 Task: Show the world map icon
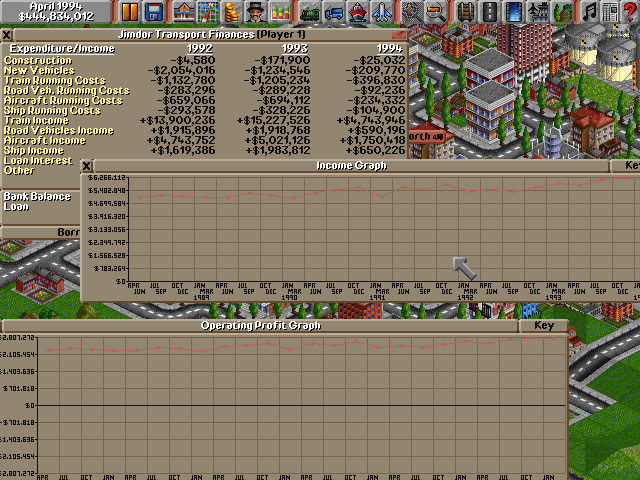[x=208, y=12]
